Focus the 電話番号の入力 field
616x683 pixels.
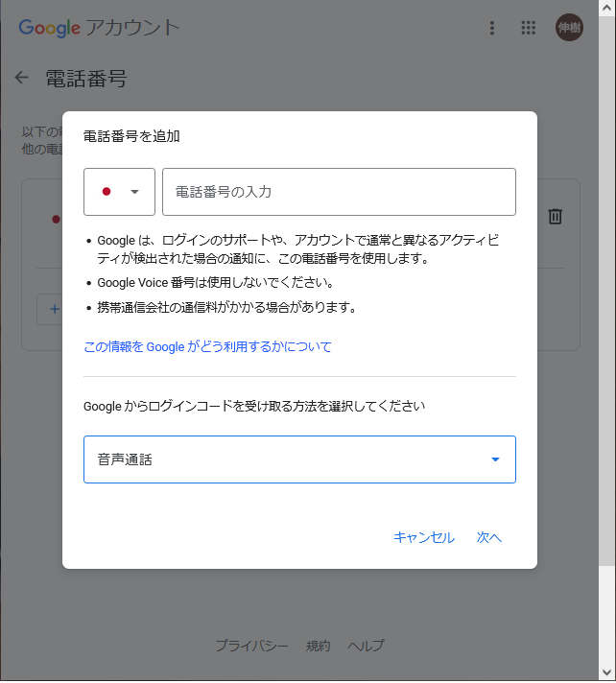339,192
